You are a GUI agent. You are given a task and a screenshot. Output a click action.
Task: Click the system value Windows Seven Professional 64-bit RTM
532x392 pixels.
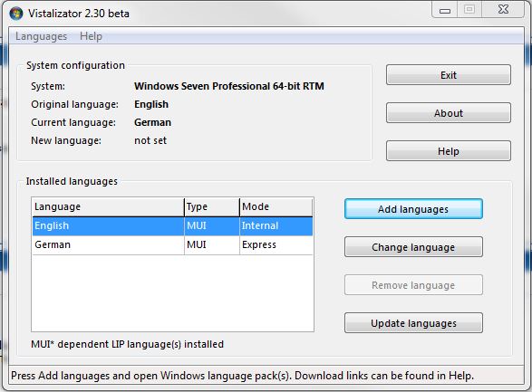(229, 86)
